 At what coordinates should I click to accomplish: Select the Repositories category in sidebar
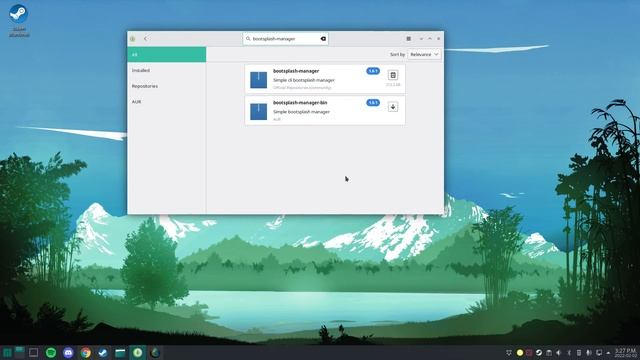[167, 86]
